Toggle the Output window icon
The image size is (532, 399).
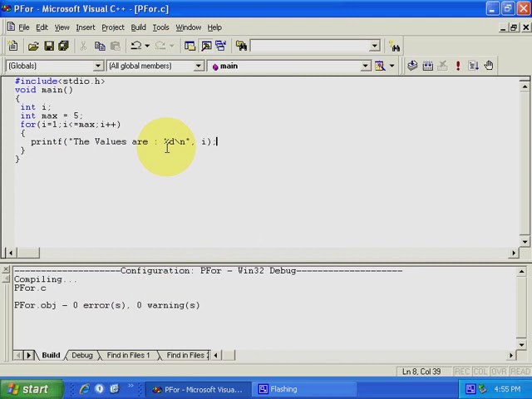point(205,46)
